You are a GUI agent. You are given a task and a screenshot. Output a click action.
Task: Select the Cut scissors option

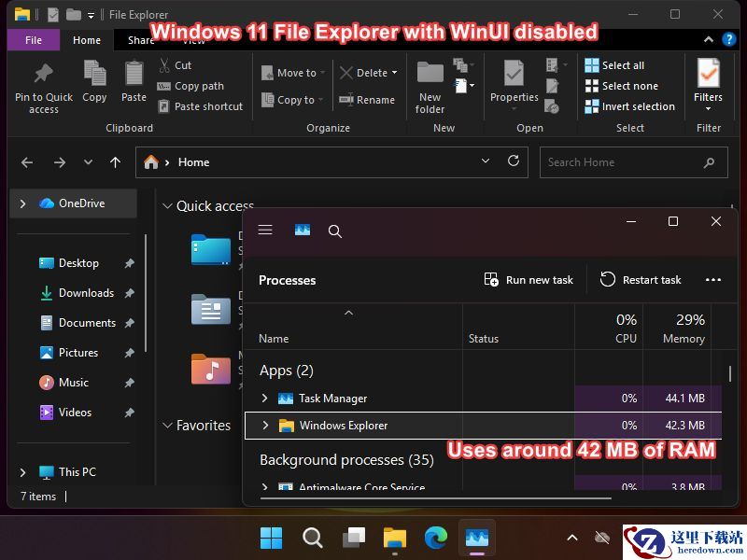pos(176,65)
